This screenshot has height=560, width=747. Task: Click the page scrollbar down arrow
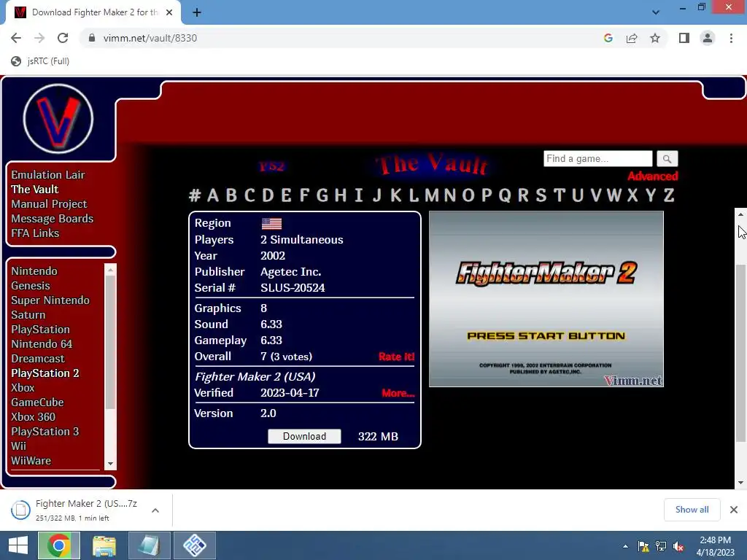pos(740,483)
